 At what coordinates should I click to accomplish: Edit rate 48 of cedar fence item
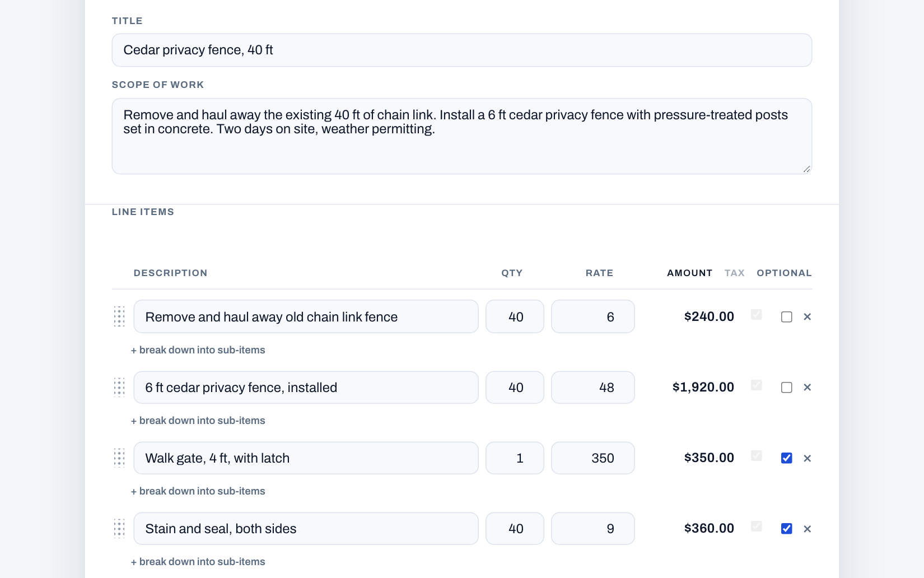[x=593, y=387]
